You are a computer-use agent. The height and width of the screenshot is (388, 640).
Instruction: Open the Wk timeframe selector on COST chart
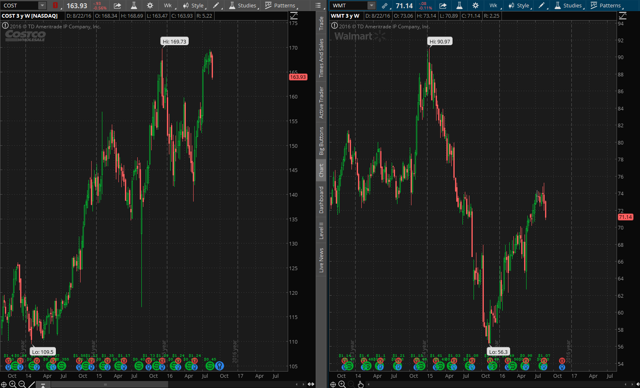click(x=168, y=5)
